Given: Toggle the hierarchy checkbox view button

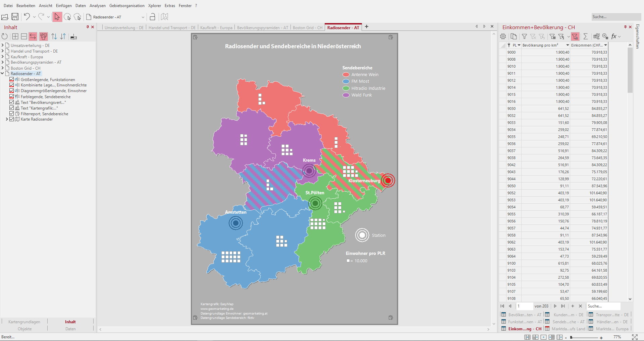Looking at the screenshot, I should [44, 37].
